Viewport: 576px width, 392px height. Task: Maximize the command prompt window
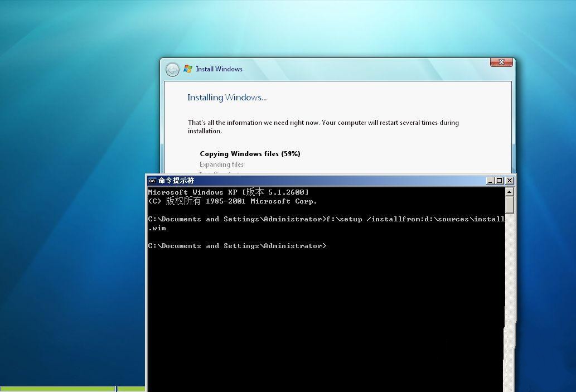(x=499, y=181)
